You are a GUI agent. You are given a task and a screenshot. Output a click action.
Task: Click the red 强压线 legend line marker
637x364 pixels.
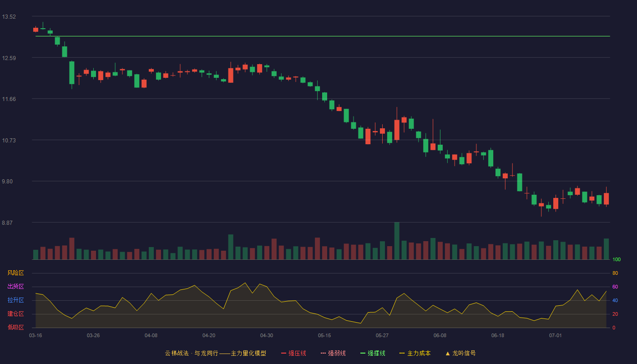[x=283, y=353]
